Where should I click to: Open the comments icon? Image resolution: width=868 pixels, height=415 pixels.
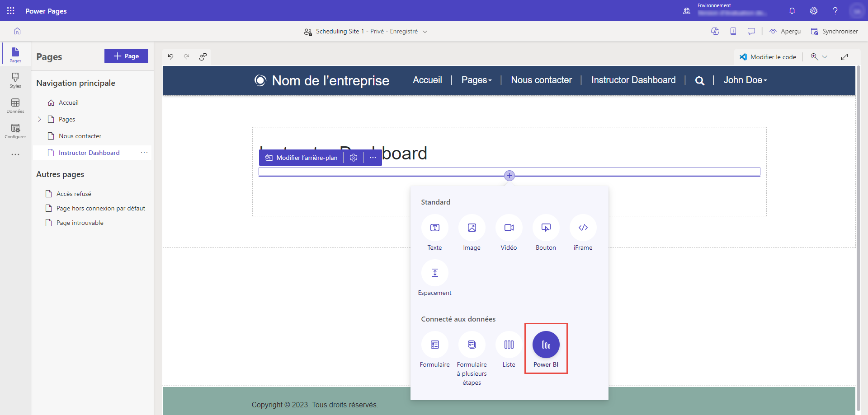[751, 31]
